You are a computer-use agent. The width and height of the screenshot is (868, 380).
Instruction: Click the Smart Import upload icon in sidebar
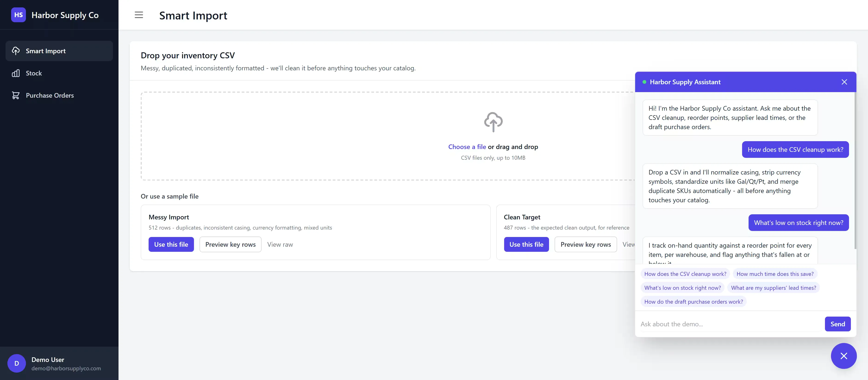[16, 51]
